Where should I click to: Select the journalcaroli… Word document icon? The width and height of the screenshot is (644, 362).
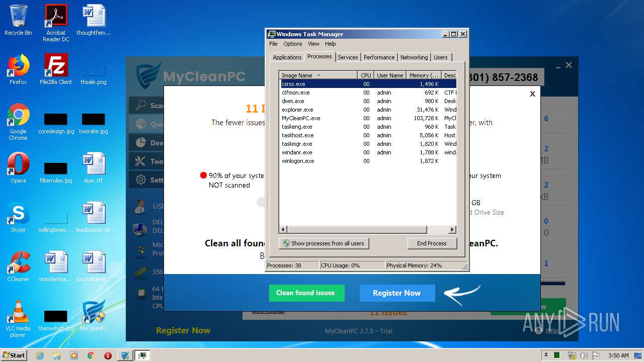click(94, 266)
